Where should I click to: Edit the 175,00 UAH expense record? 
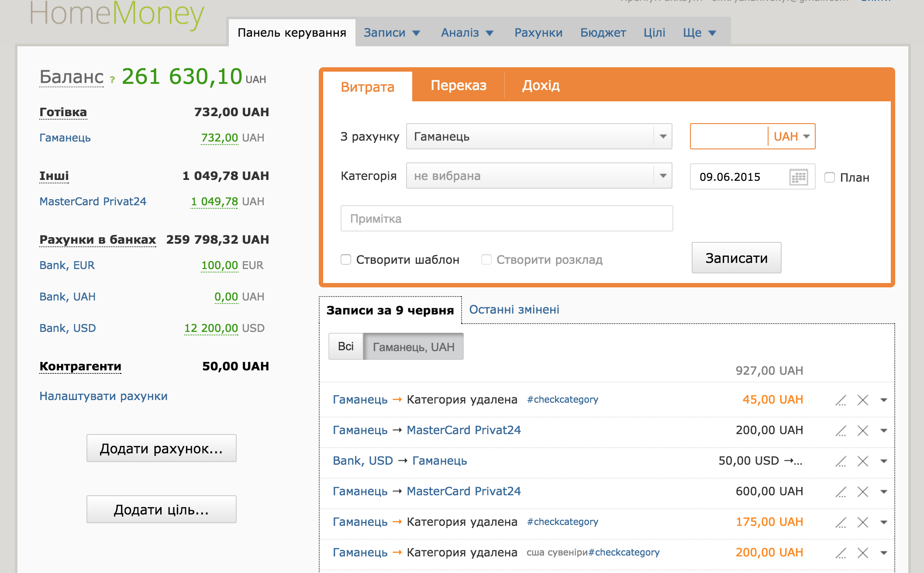(841, 522)
